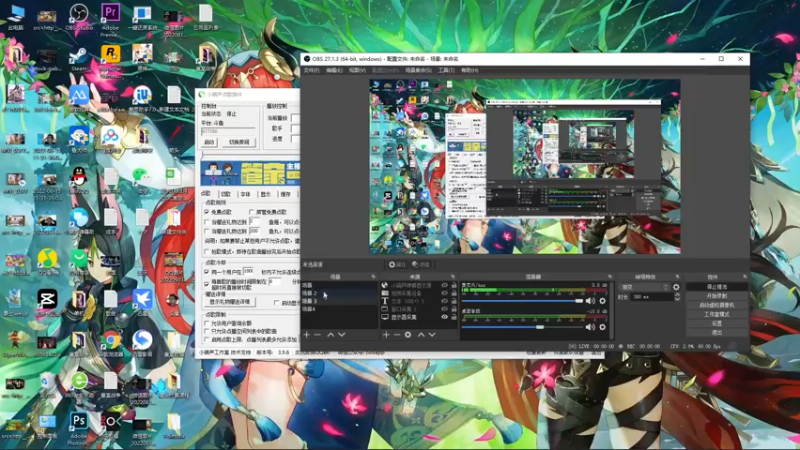800x450 pixels.
Task: Toggle visibility of the display capture source
Action: point(444,317)
